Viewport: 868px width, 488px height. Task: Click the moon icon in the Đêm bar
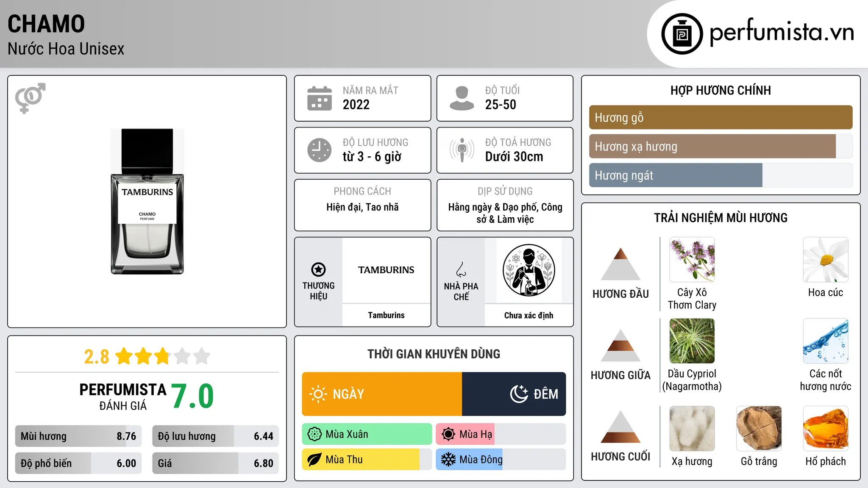coord(519,394)
